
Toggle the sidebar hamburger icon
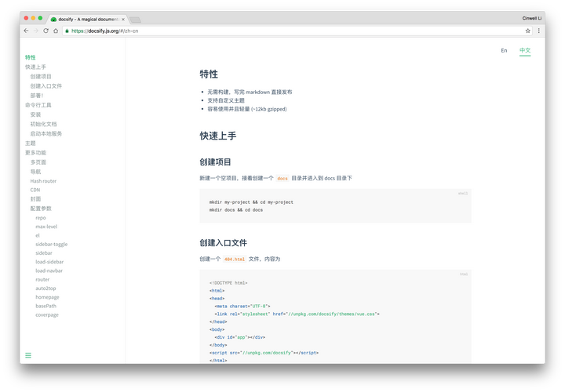[x=28, y=355]
